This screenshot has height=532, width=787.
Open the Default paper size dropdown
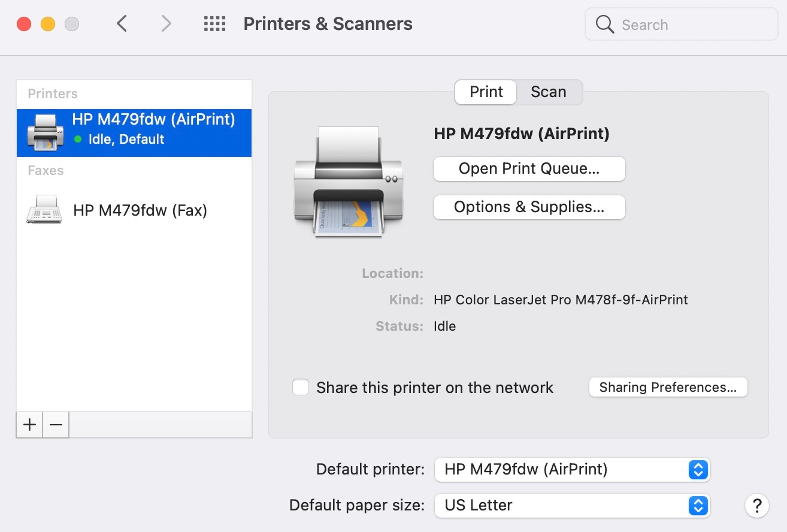point(571,505)
